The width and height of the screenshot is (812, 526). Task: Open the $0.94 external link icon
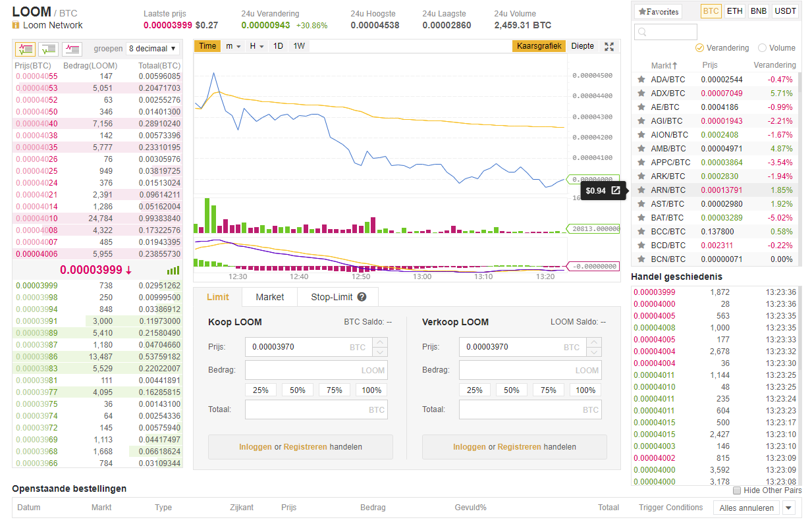616,191
